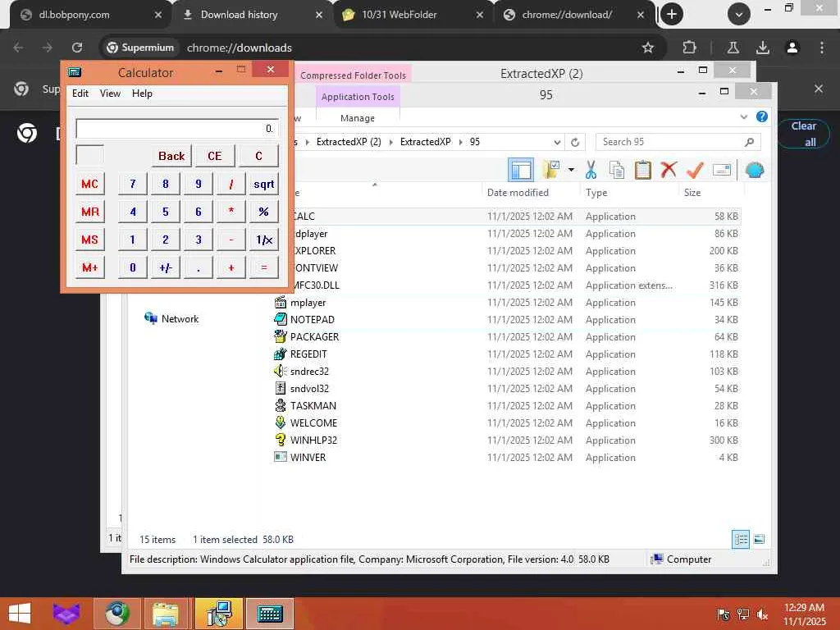The image size is (840, 630).
Task: Open new browser tab with plus button
Action: tap(672, 15)
